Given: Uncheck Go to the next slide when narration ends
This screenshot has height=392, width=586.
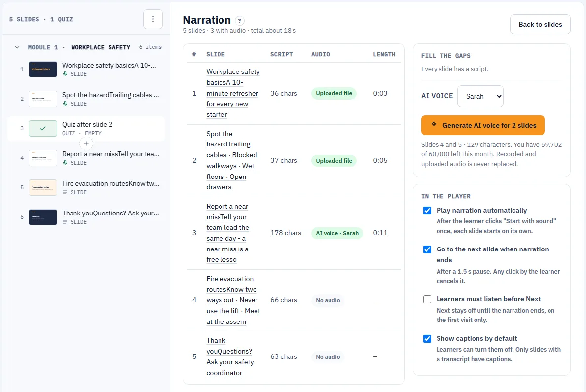Looking at the screenshot, I should 427,249.
